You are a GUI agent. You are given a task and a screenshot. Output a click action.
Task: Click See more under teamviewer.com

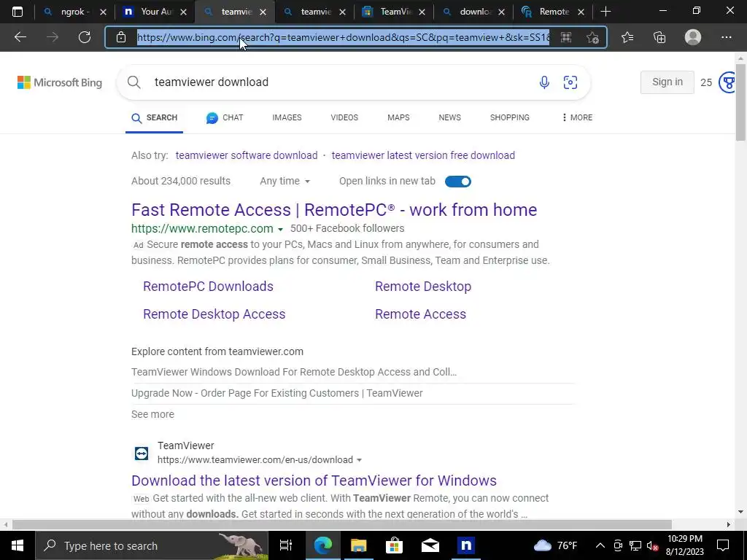tap(152, 414)
